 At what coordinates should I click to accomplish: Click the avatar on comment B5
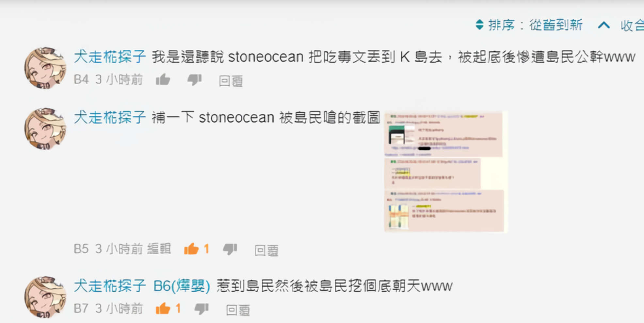point(45,128)
